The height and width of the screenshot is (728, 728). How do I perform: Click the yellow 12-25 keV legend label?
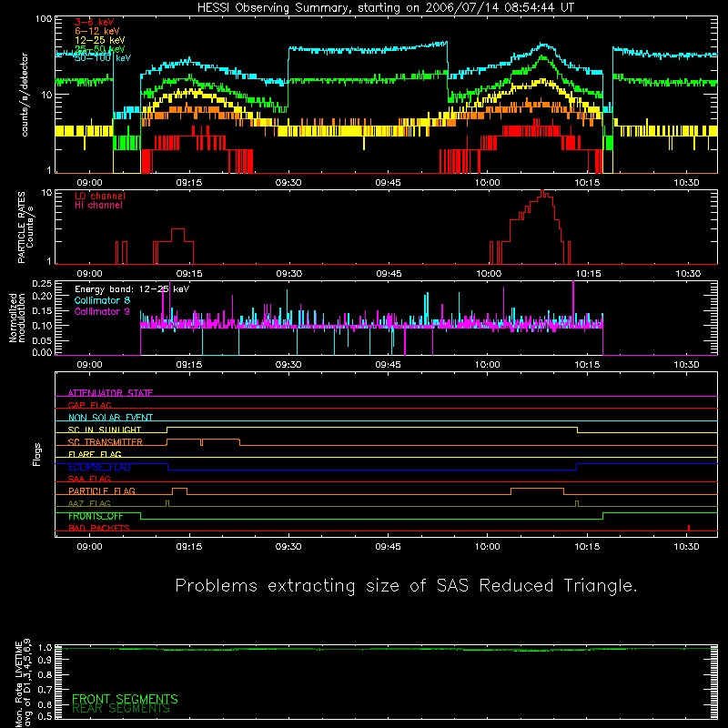pyautogui.click(x=100, y=40)
